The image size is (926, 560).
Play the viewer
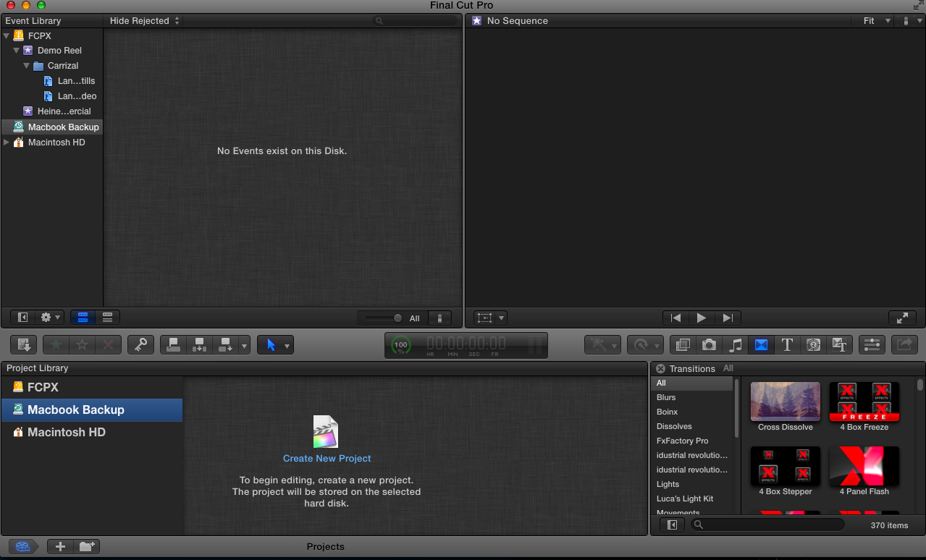pyautogui.click(x=702, y=318)
